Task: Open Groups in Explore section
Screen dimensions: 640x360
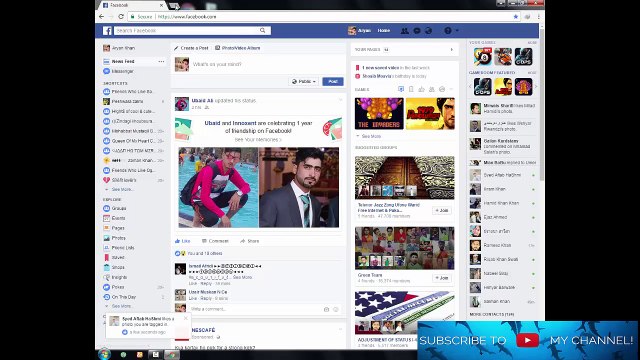Action: point(119,208)
